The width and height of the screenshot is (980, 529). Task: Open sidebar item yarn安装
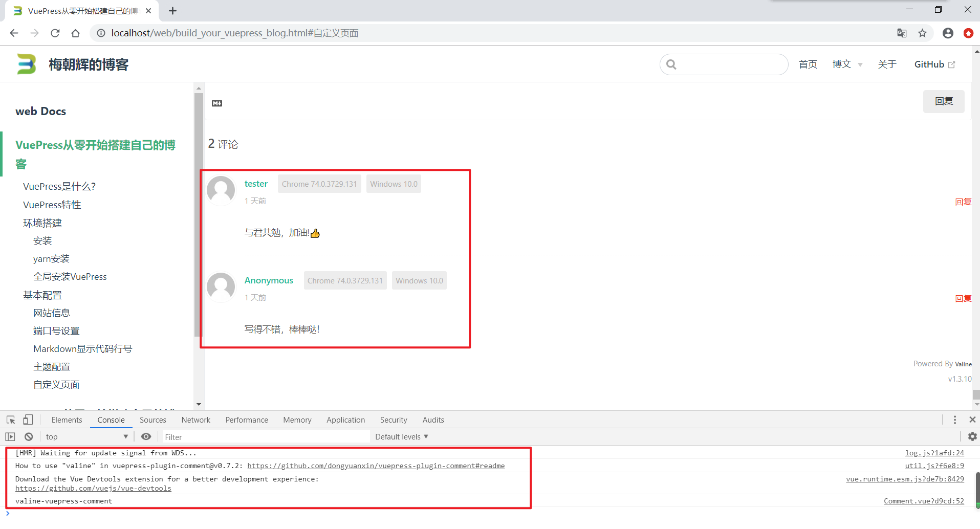click(51, 259)
